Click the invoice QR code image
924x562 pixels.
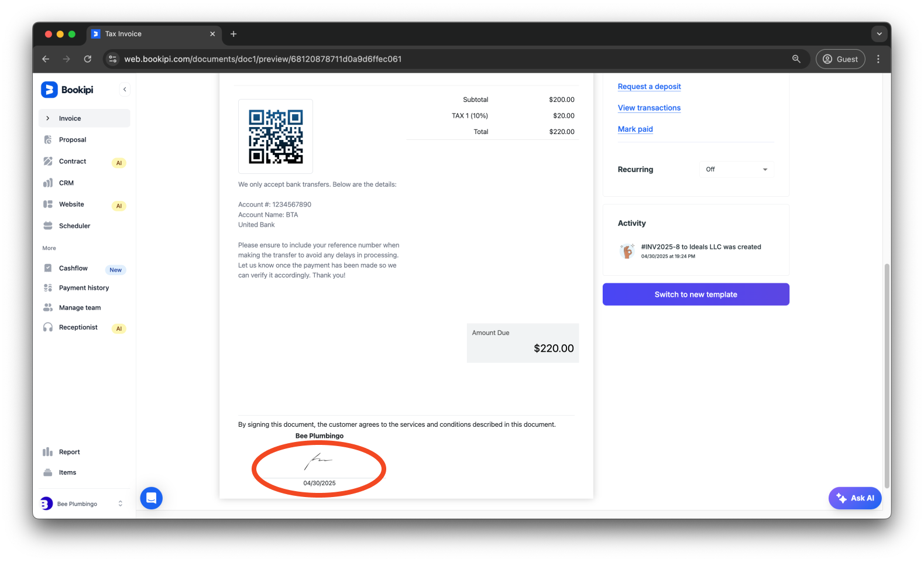pos(276,136)
